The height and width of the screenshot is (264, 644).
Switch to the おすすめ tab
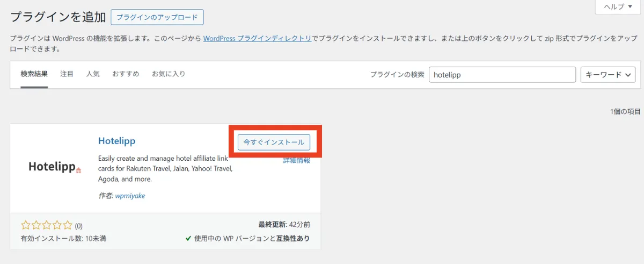(126, 74)
